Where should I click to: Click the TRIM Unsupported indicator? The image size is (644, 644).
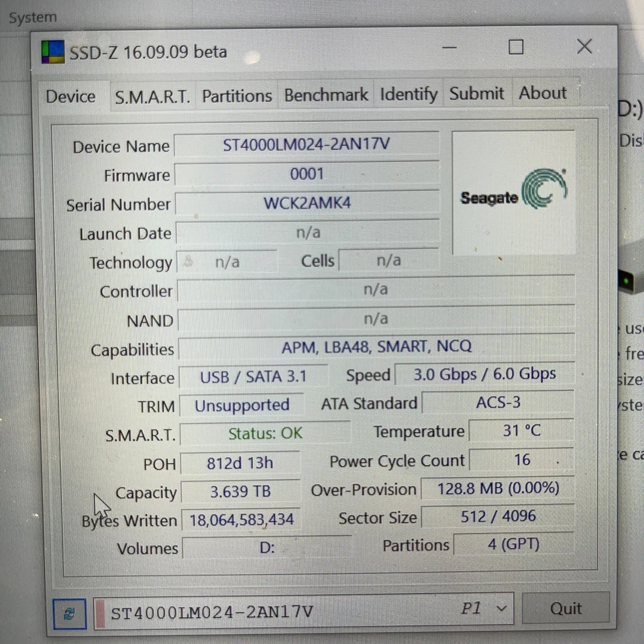[x=241, y=405]
